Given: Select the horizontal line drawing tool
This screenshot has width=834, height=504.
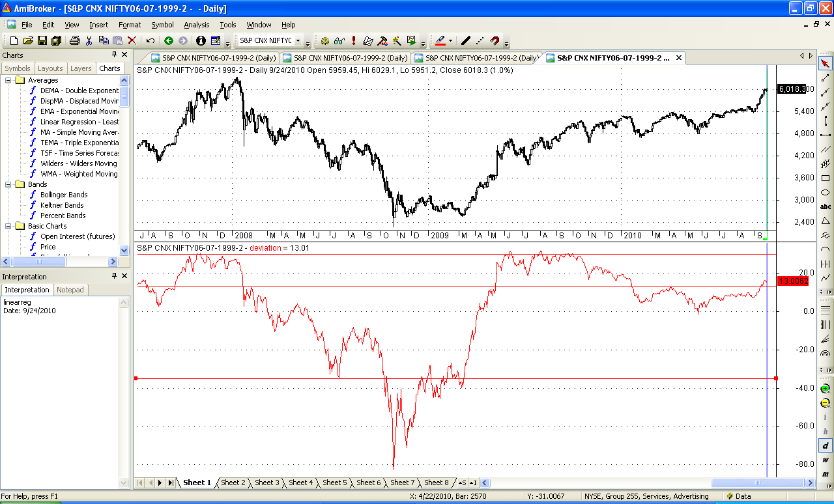Looking at the screenshot, I should pos(826,135).
